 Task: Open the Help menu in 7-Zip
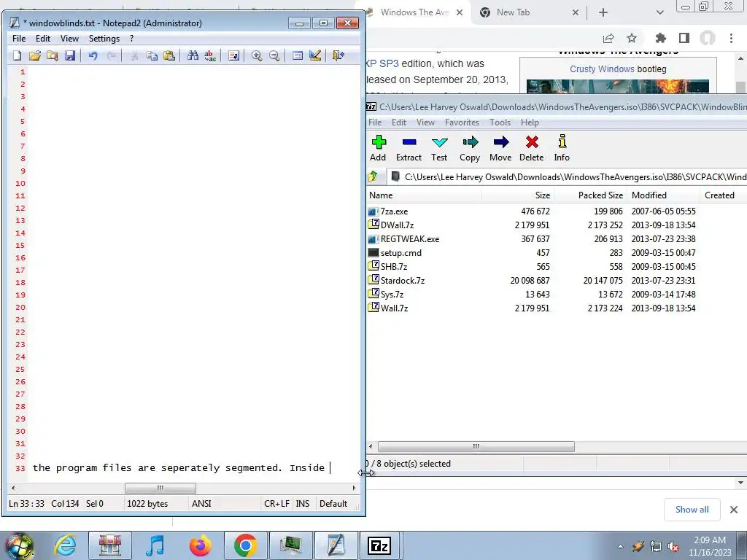[530, 122]
